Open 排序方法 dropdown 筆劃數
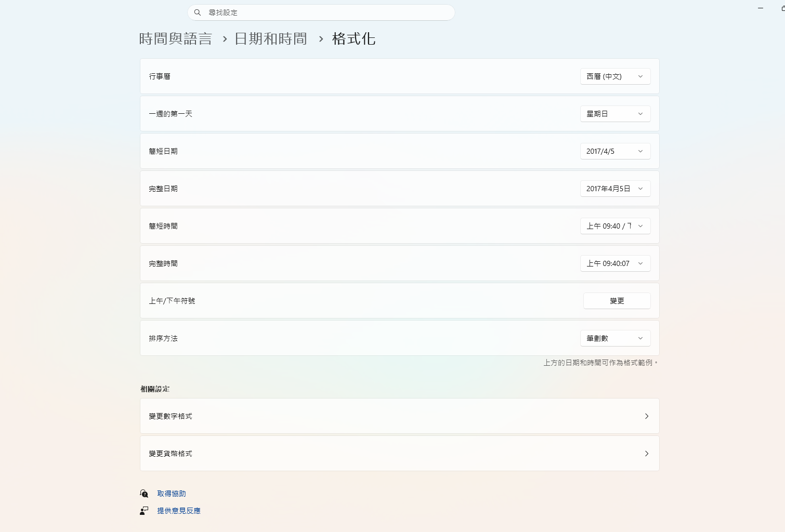The width and height of the screenshot is (785, 532). click(x=616, y=338)
